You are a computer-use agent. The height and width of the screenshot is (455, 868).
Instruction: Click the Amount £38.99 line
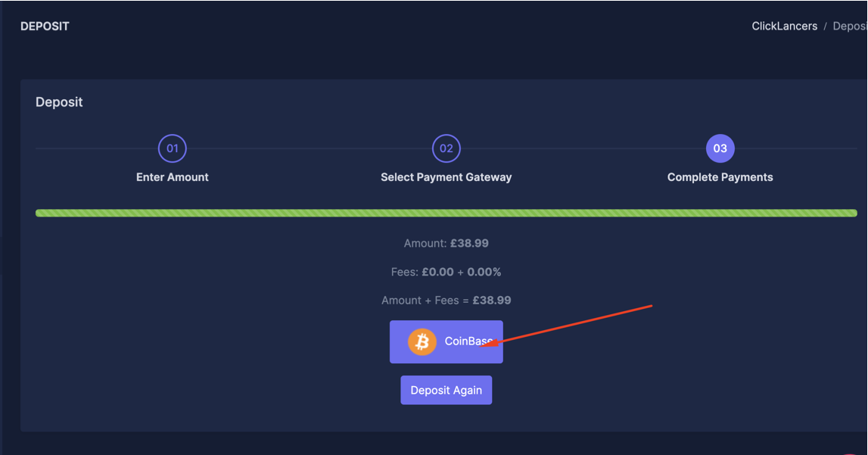click(446, 244)
